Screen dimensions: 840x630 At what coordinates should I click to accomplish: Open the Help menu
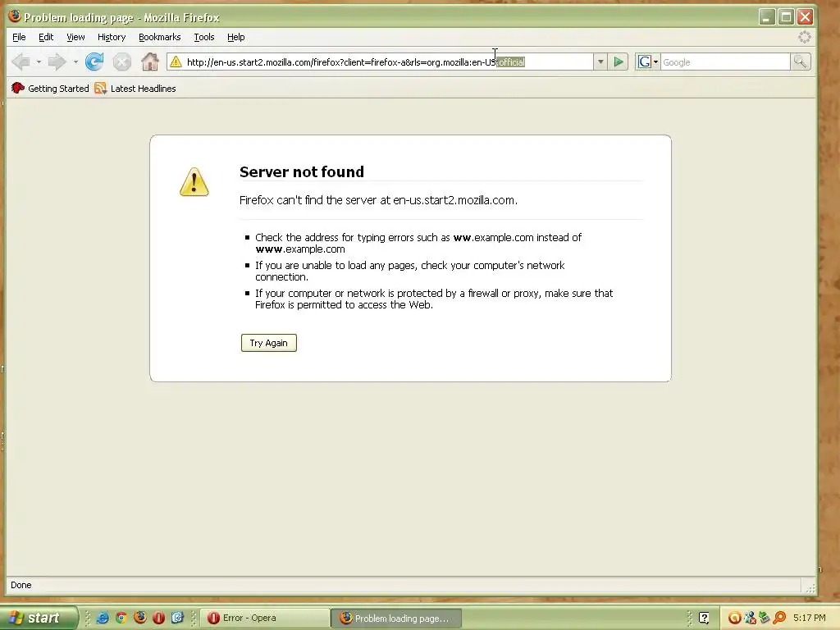click(235, 37)
